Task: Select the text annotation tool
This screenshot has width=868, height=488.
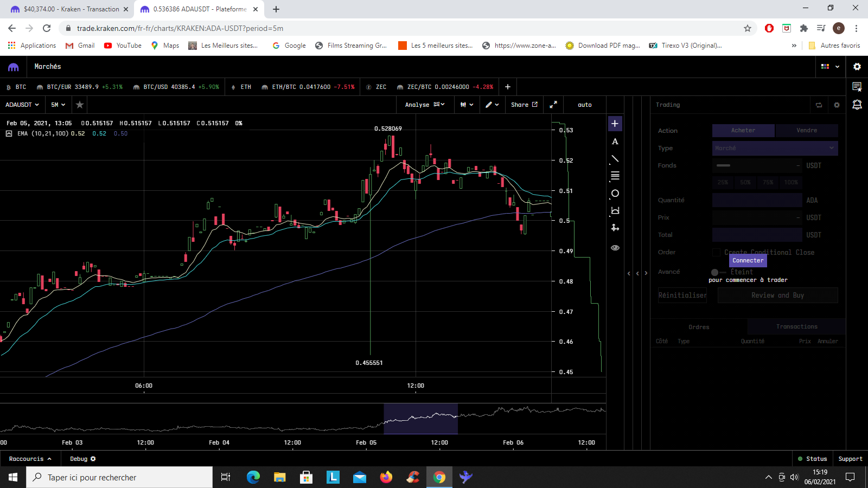Action: [x=615, y=142]
